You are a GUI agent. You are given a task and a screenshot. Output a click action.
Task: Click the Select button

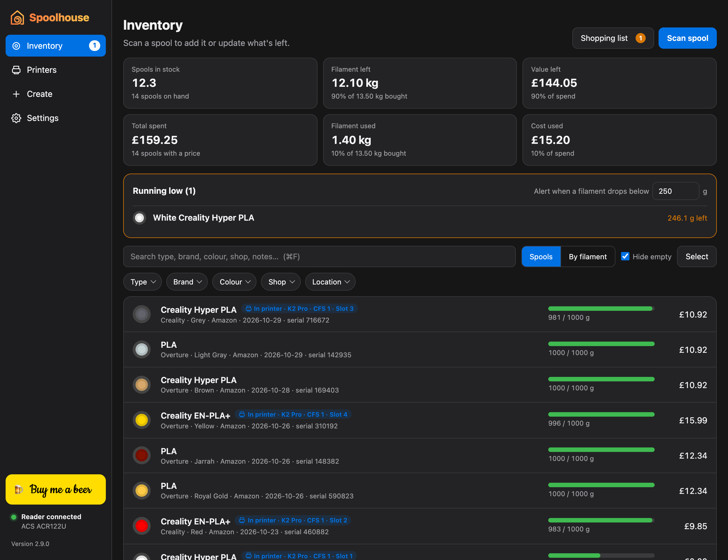pos(697,257)
